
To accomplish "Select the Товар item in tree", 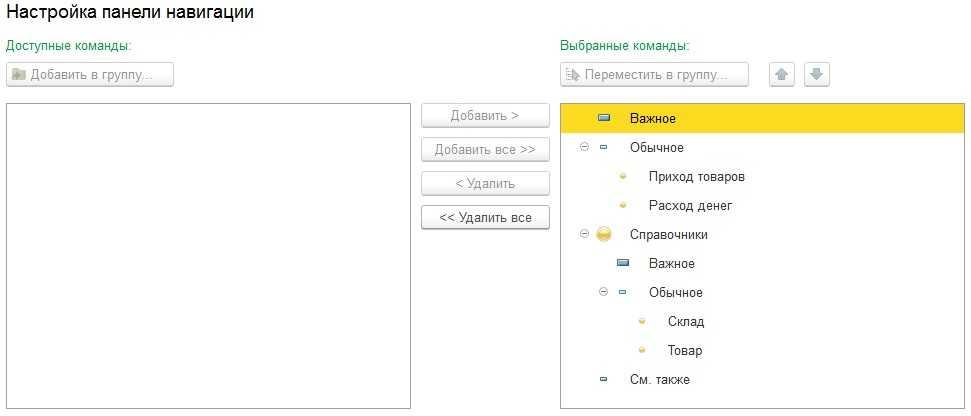I will [x=685, y=351].
